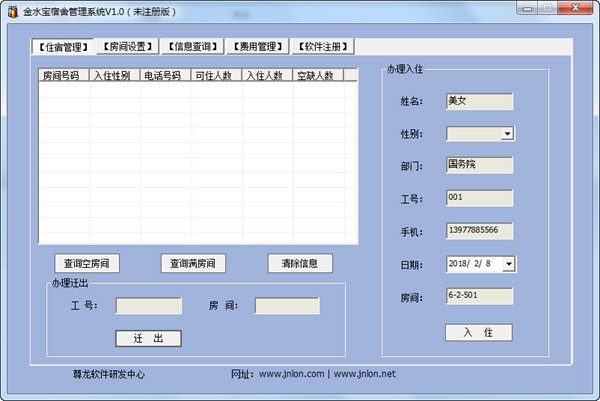Click the 部门 field containing 国务院
The width and height of the screenshot is (600, 401).
pyautogui.click(x=479, y=165)
